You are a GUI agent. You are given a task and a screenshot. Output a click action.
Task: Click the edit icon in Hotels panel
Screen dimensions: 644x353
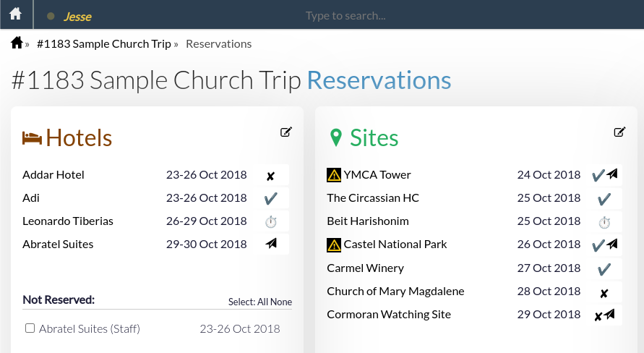click(x=286, y=132)
